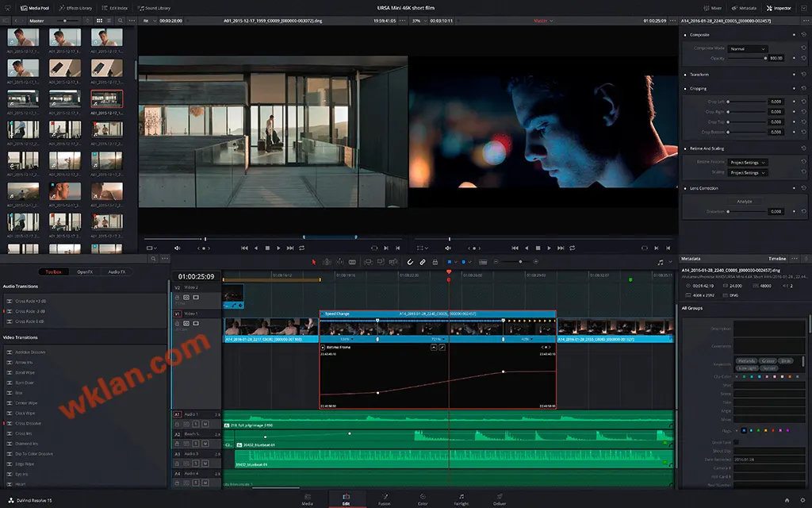
Task: Open the Retime Process dropdown
Action: tap(748, 162)
